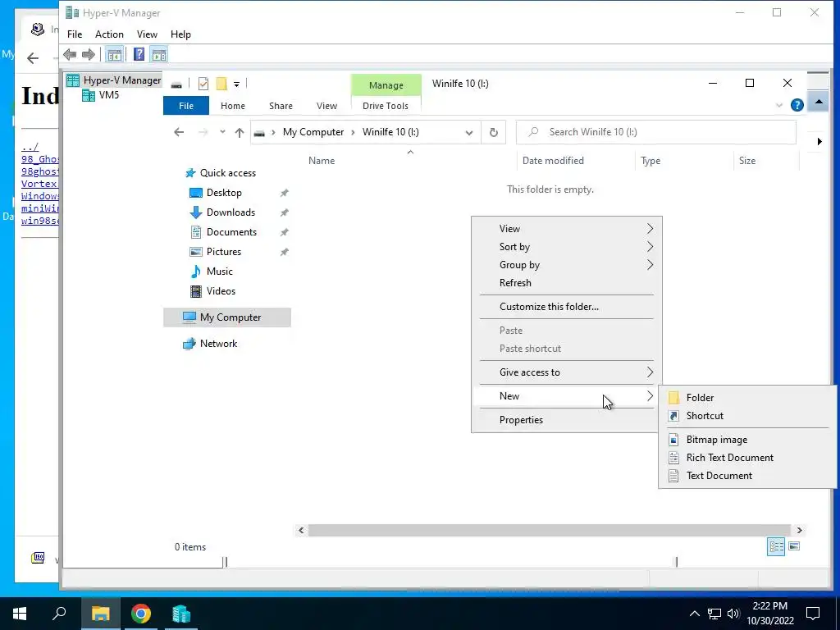Choose Refresh from context menu

[x=567, y=283]
